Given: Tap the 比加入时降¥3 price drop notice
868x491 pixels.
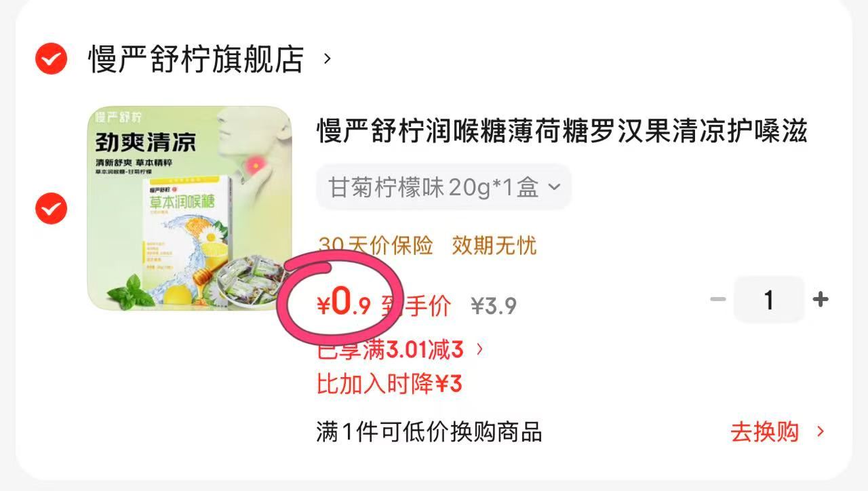Looking at the screenshot, I should tap(389, 385).
